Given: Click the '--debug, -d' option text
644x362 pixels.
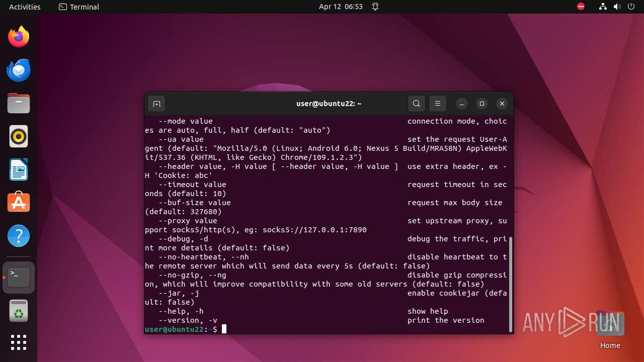Looking at the screenshot, I should pyautogui.click(x=183, y=239).
